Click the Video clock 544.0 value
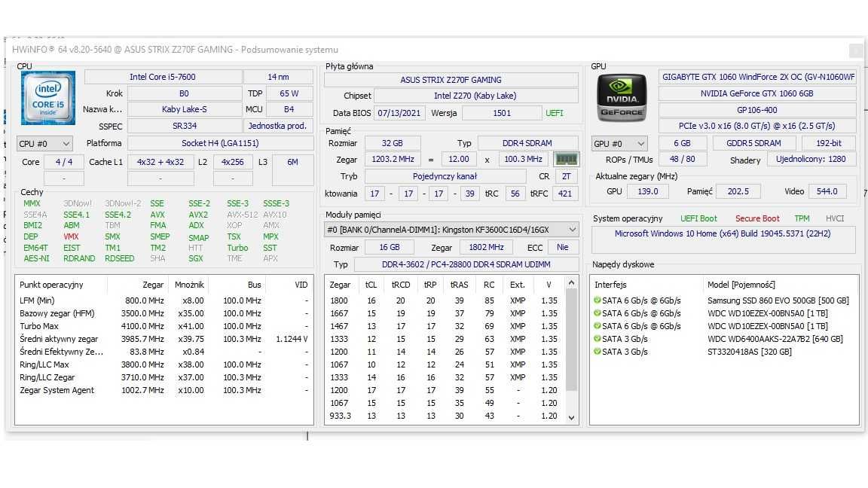 pos(827,191)
